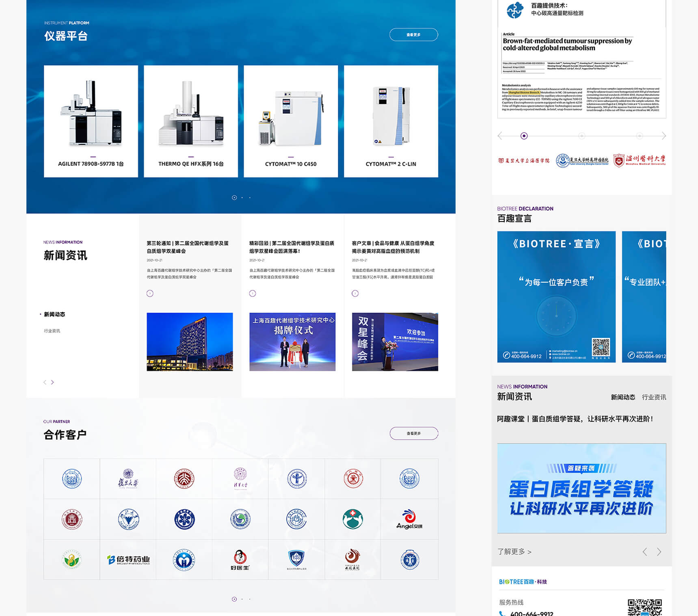698x616 pixels.
Task: Open 复旦大学附属肿瘤医院 logo in mobile view
Action: (582, 160)
